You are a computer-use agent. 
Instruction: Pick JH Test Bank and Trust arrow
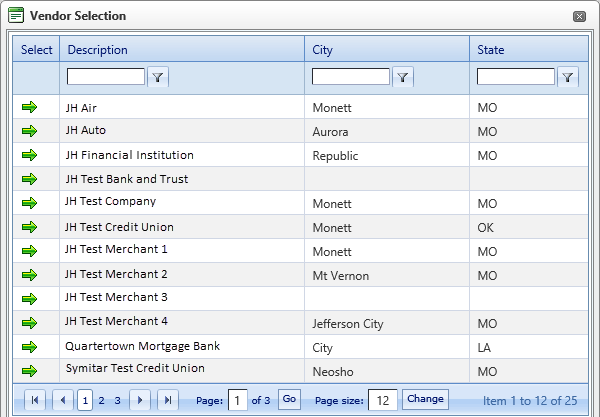coord(29,179)
